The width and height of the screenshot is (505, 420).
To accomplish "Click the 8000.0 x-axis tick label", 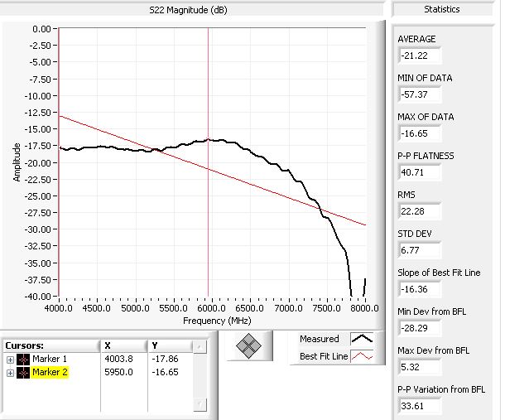I will coord(364,308).
